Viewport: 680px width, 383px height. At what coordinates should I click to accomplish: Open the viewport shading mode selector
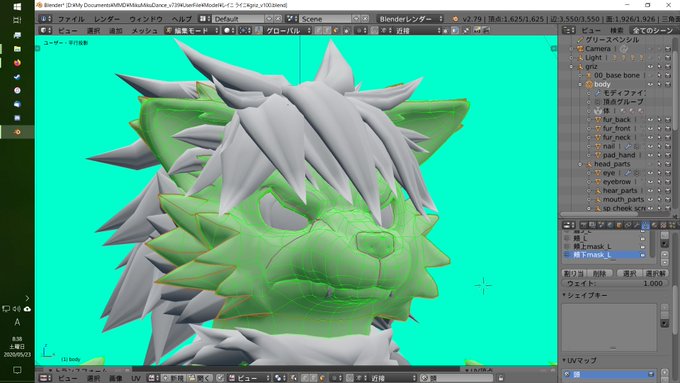(x=229, y=31)
